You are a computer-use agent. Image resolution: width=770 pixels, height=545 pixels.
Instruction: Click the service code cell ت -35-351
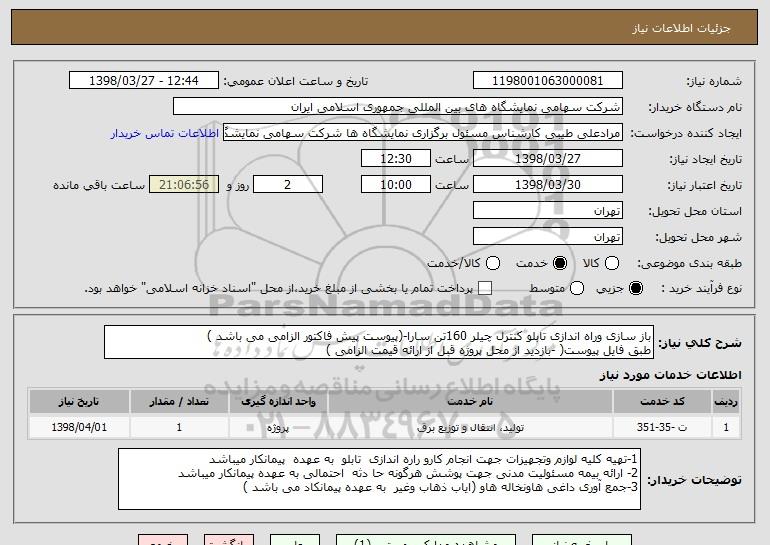pos(662,427)
